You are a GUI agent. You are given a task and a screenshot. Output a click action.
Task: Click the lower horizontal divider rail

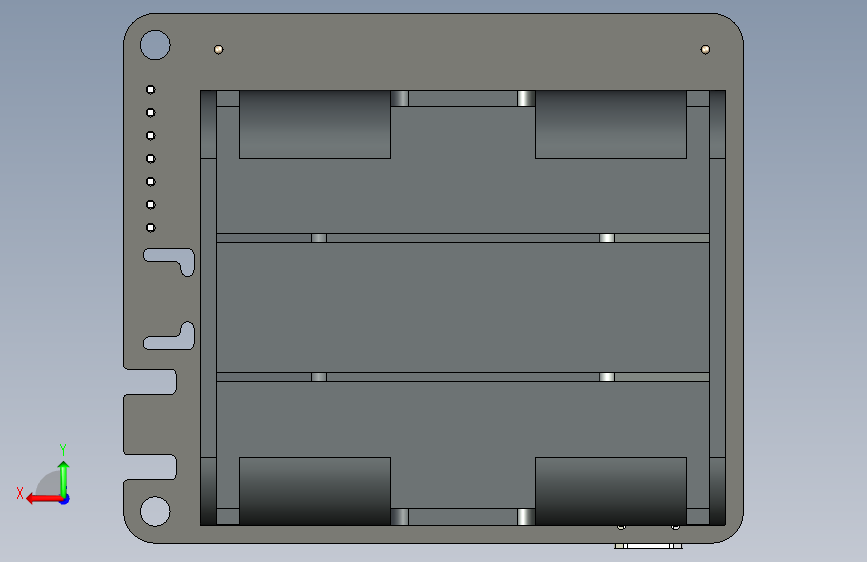pyautogui.click(x=463, y=377)
